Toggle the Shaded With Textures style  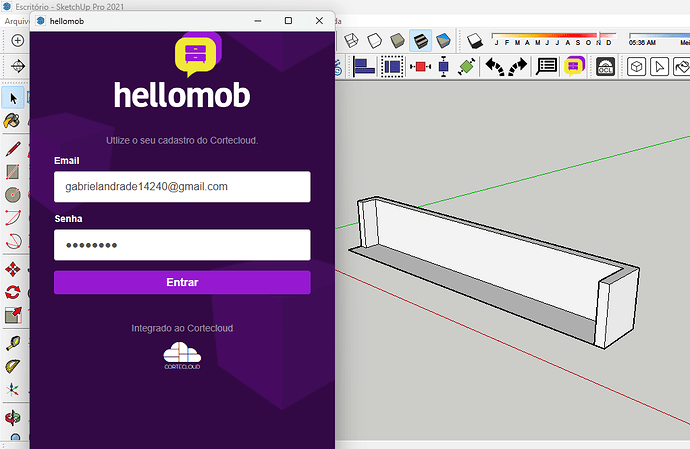click(x=420, y=41)
